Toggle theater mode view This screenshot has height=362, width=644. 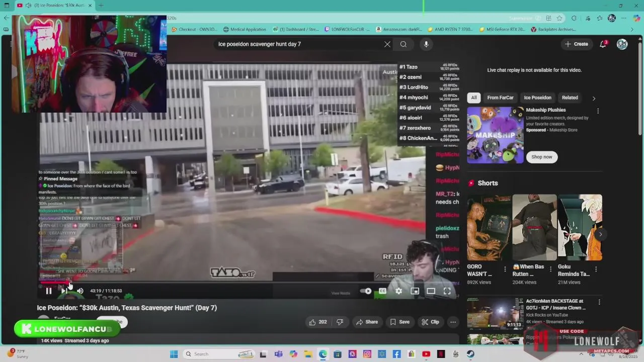point(431,291)
